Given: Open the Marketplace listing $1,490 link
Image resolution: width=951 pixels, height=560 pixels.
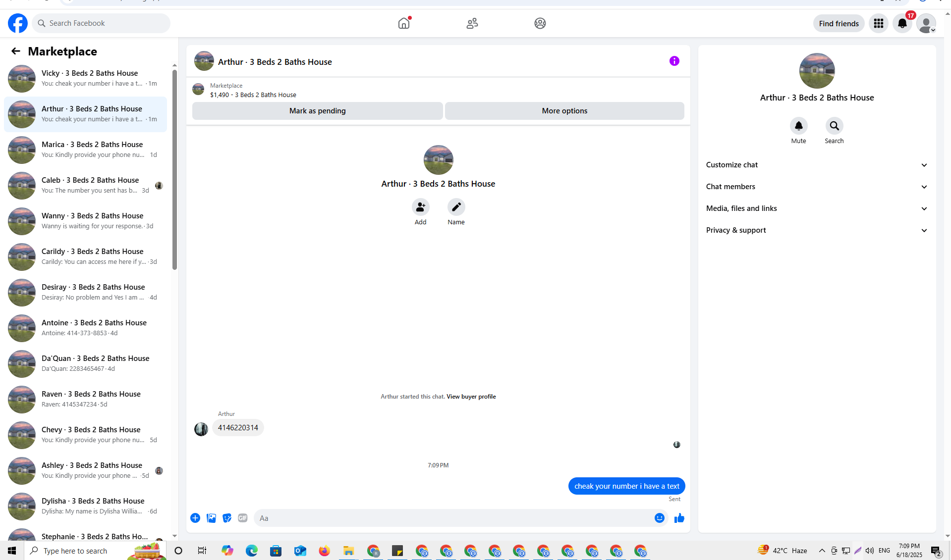Looking at the screenshot, I should 253,95.
